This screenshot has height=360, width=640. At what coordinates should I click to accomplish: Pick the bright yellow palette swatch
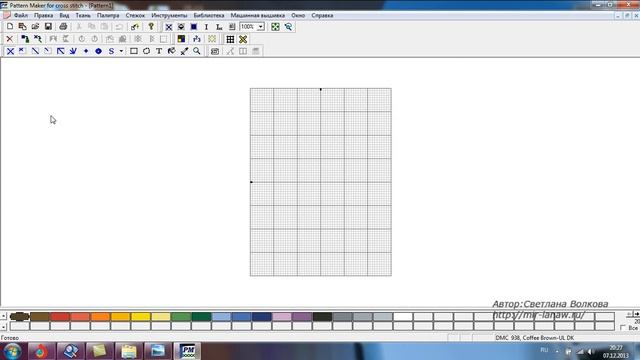(141, 316)
